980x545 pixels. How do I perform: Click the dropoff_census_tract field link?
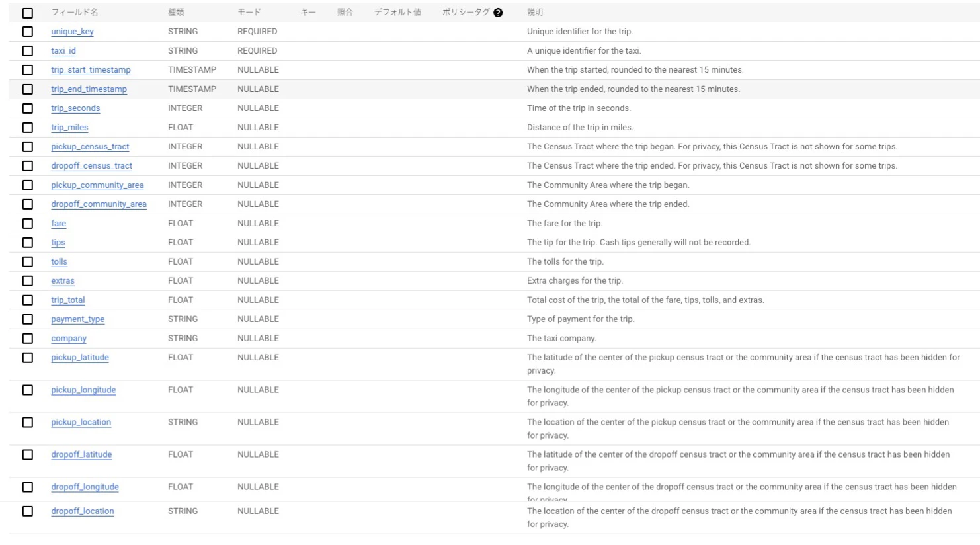[91, 166]
